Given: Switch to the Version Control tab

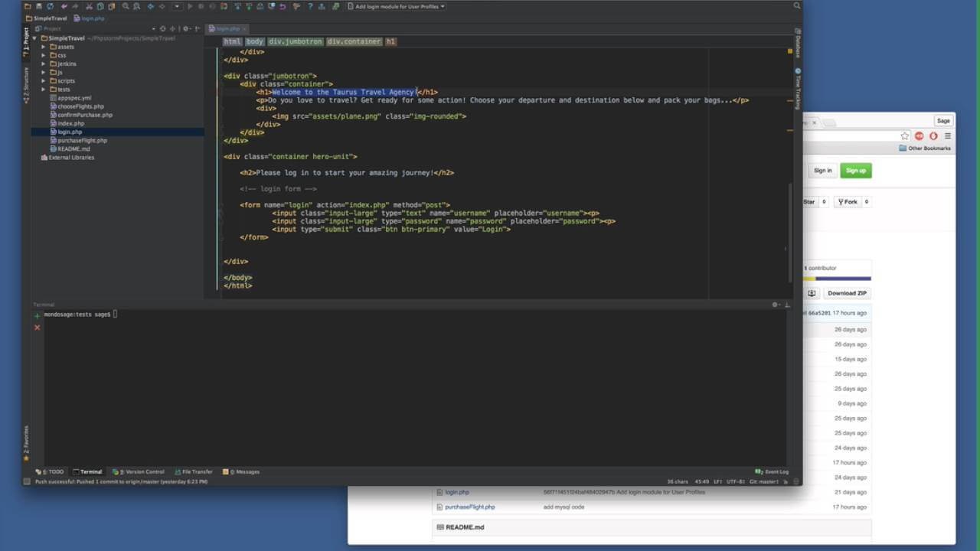Looking at the screenshot, I should [x=140, y=471].
